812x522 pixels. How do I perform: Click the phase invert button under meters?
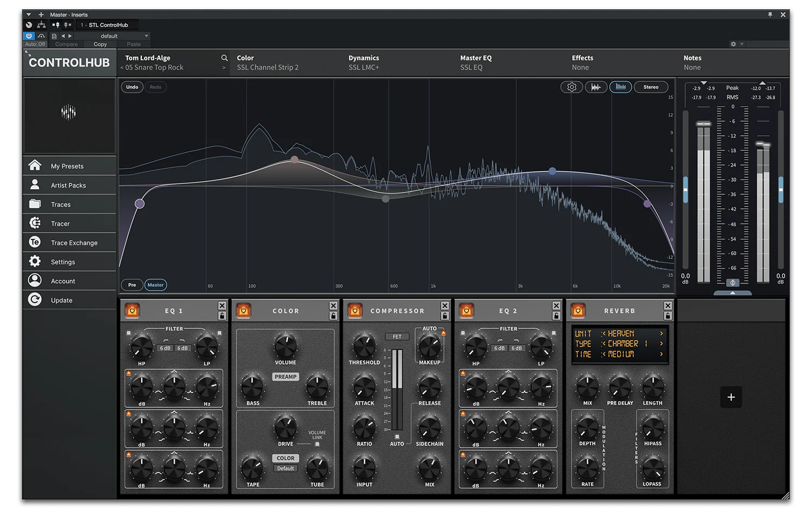click(x=732, y=282)
